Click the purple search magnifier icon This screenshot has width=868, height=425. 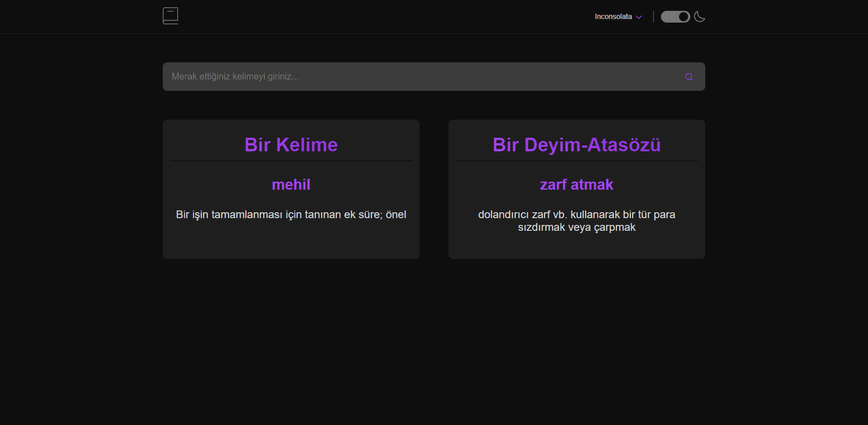coord(689,77)
